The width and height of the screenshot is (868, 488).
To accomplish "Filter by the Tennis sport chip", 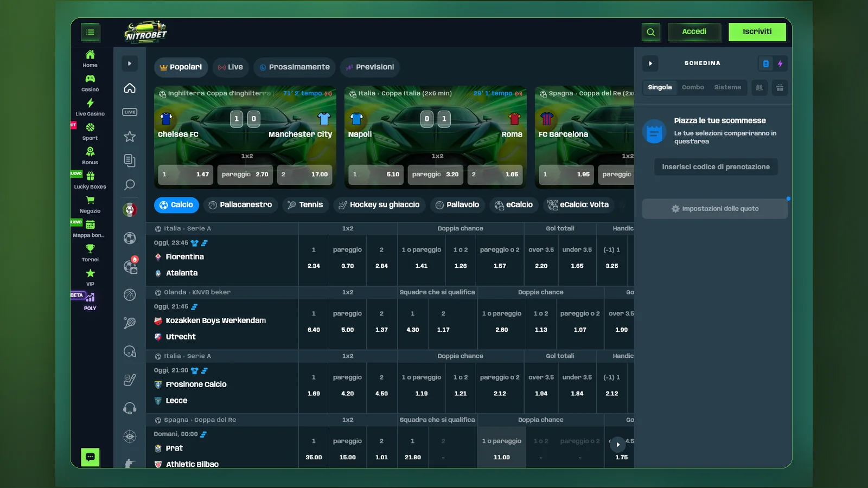I will pos(305,205).
